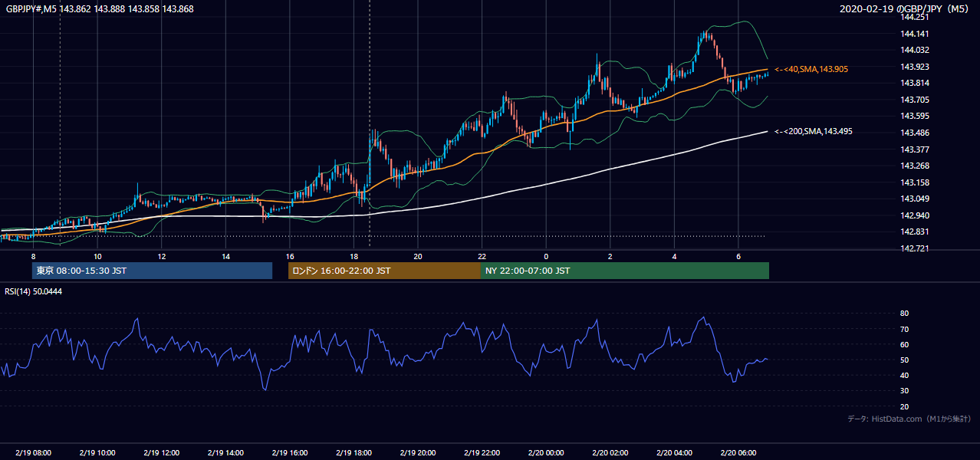Click the NY 22:00-07:00 JST session bar

coord(625,271)
